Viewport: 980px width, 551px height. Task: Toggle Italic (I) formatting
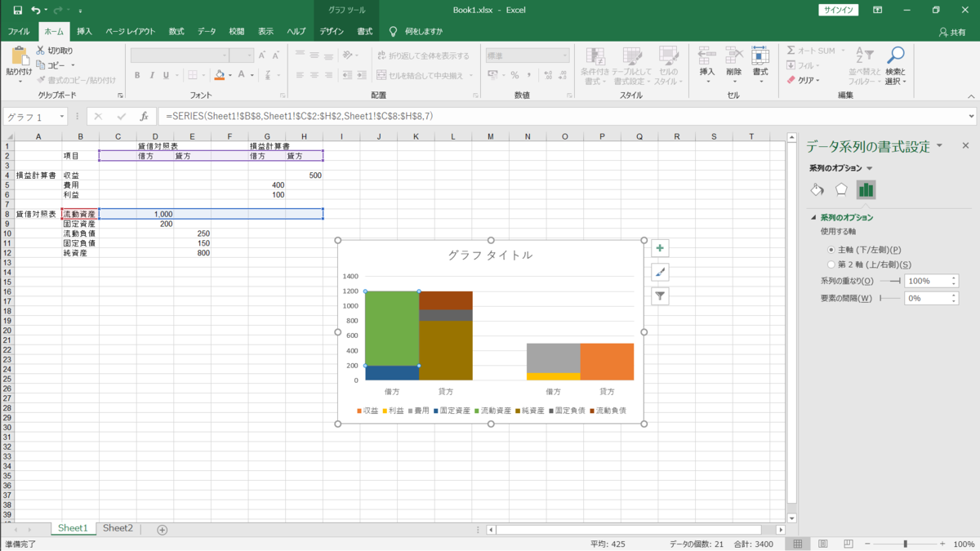(x=152, y=75)
